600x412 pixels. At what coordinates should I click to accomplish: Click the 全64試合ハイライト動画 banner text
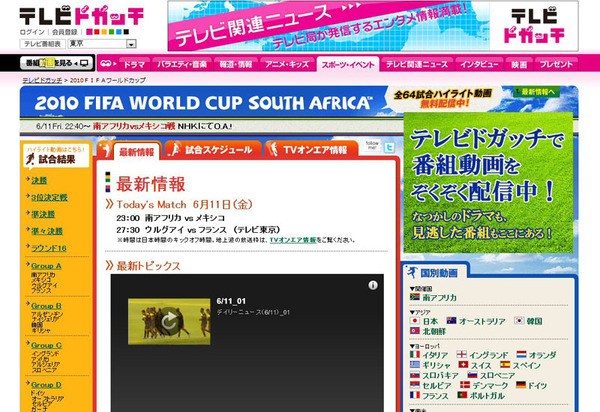(x=443, y=94)
